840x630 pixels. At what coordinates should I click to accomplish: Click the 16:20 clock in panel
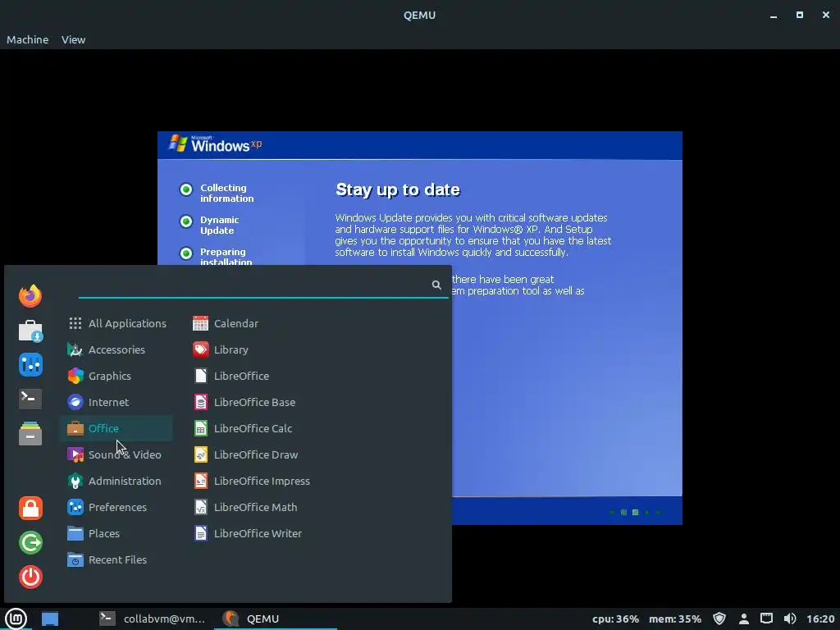[x=820, y=619]
